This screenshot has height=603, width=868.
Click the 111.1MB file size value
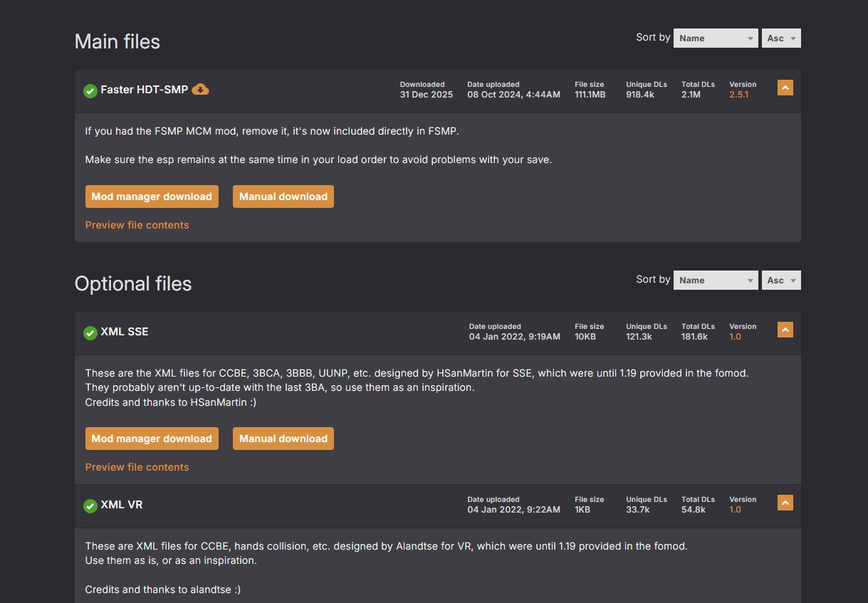(x=590, y=95)
